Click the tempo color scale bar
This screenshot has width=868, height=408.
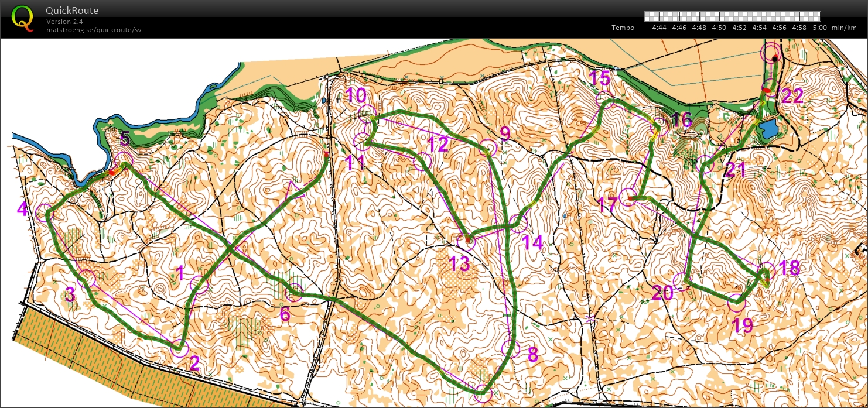pos(732,16)
